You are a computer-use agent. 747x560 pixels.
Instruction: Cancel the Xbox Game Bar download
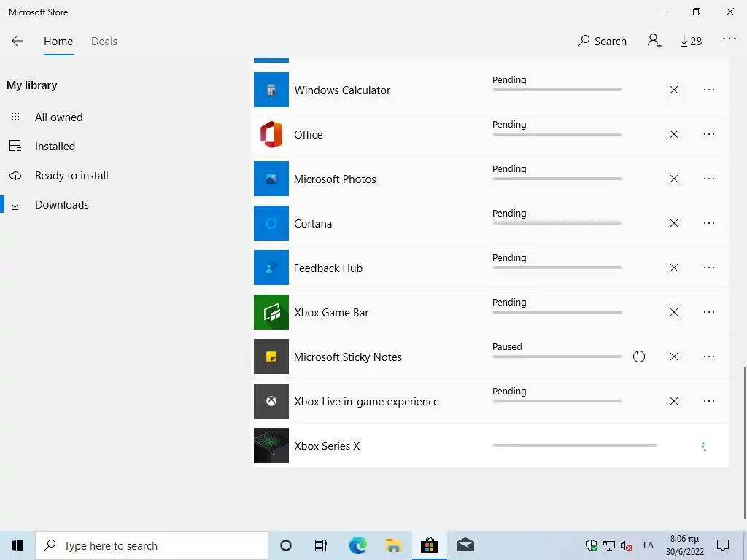coord(673,312)
